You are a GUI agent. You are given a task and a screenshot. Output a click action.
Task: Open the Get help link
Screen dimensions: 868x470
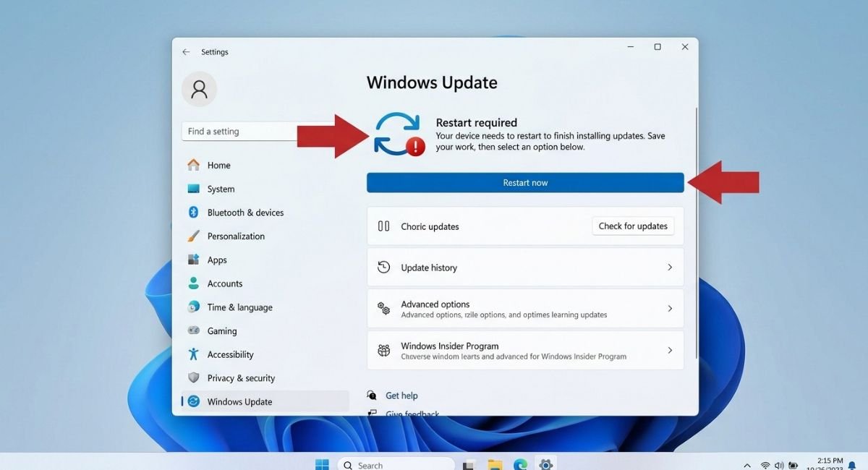[401, 396]
